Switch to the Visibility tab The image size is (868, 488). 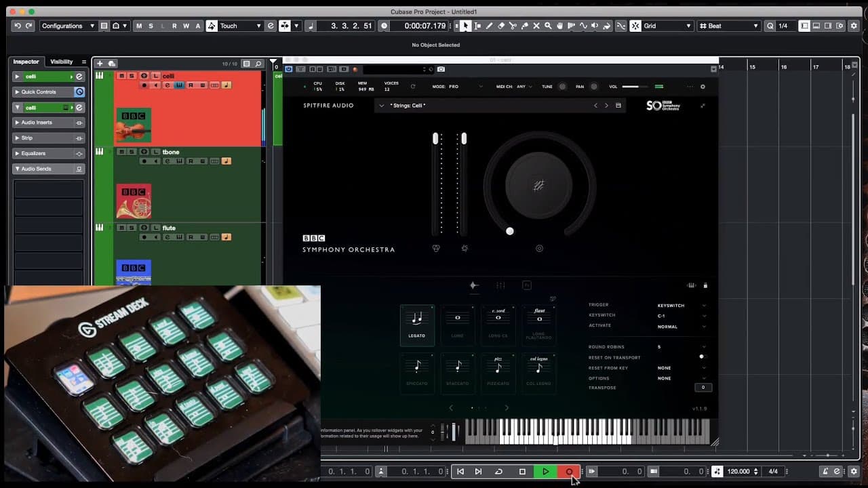point(62,62)
